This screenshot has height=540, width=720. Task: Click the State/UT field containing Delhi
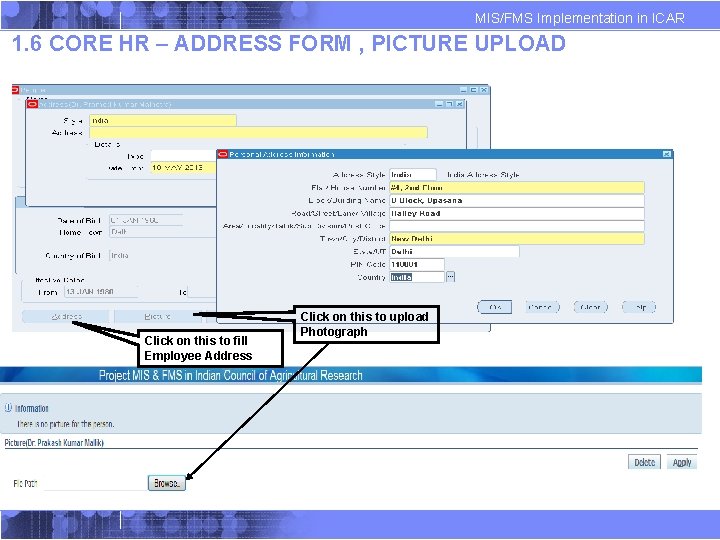coord(454,252)
